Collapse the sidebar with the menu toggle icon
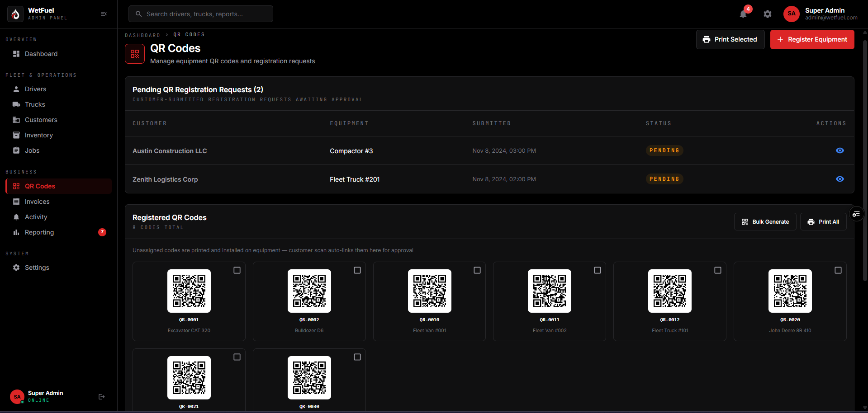Viewport: 868px width, 413px height. pyautogui.click(x=104, y=14)
